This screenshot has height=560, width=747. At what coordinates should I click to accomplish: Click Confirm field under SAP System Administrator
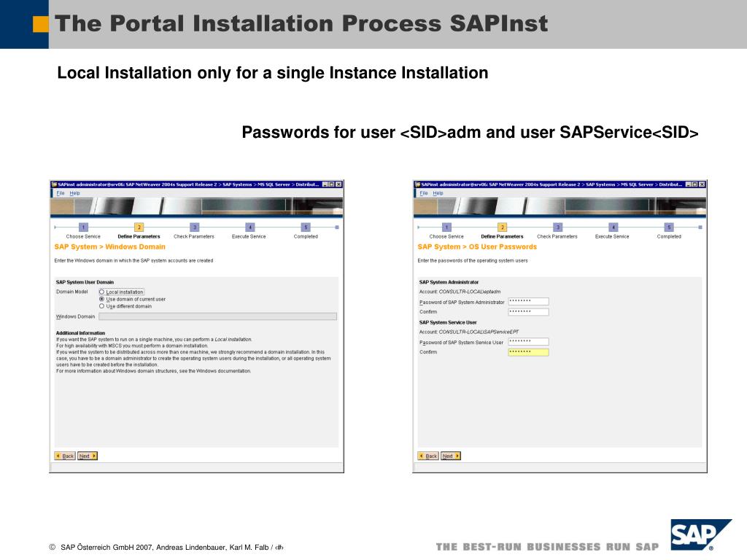point(528,312)
